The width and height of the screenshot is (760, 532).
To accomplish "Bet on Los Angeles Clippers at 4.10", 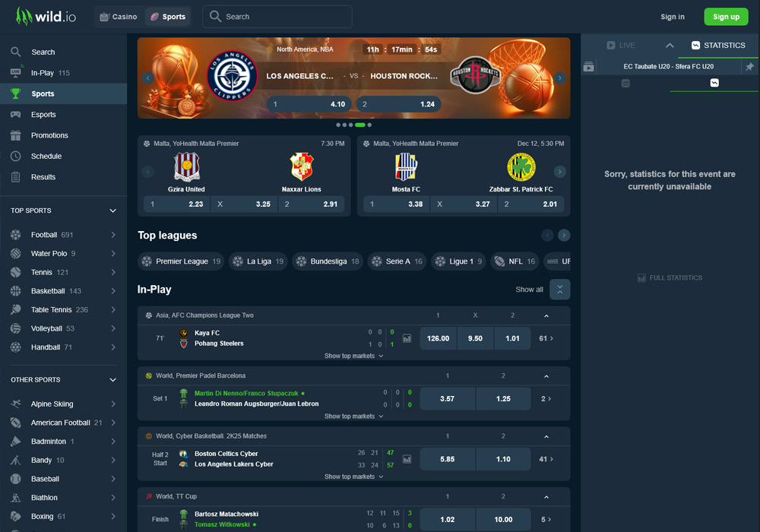I will 309,104.
